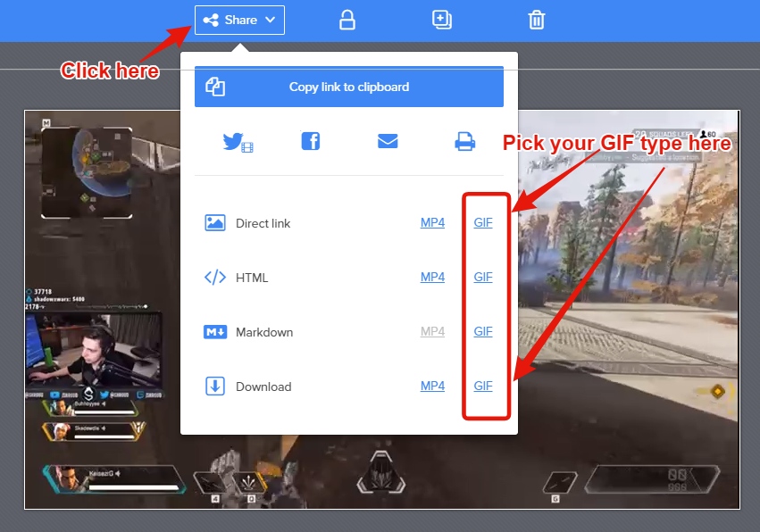Click MP4 link in HTML row
760x532 pixels.
(432, 277)
